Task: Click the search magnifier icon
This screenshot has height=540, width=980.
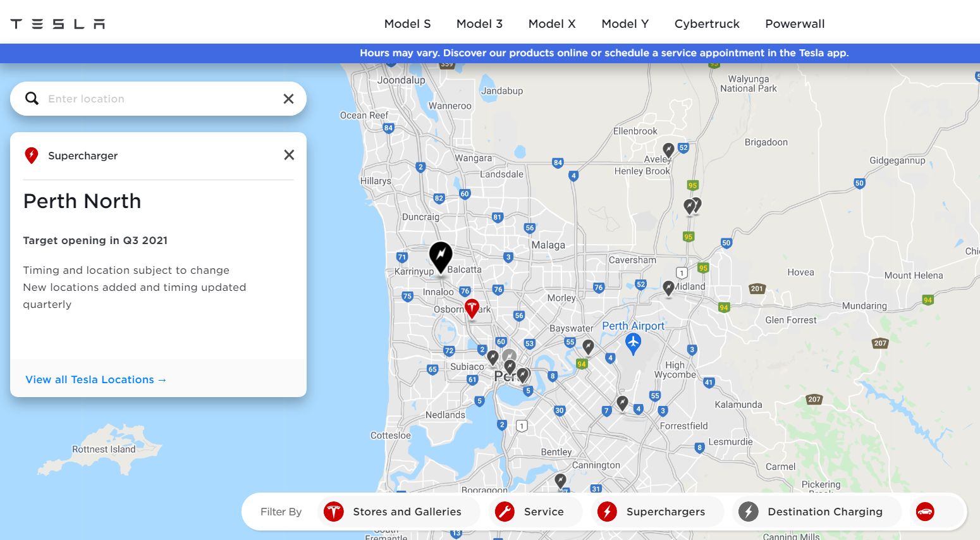Action: 32,99
